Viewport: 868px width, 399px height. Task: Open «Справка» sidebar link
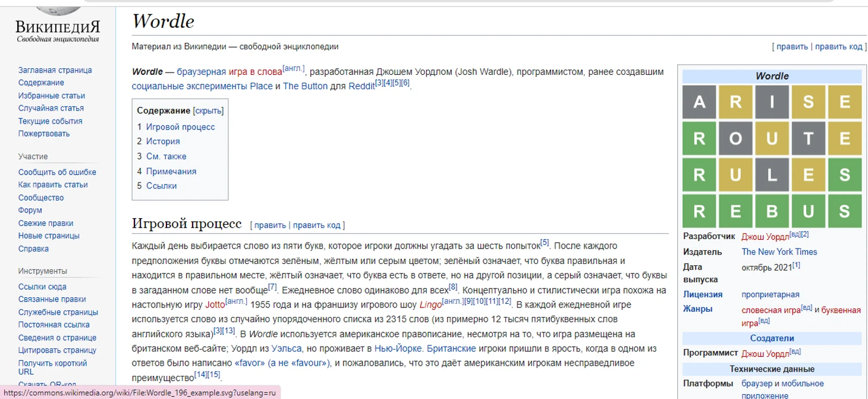coord(34,249)
